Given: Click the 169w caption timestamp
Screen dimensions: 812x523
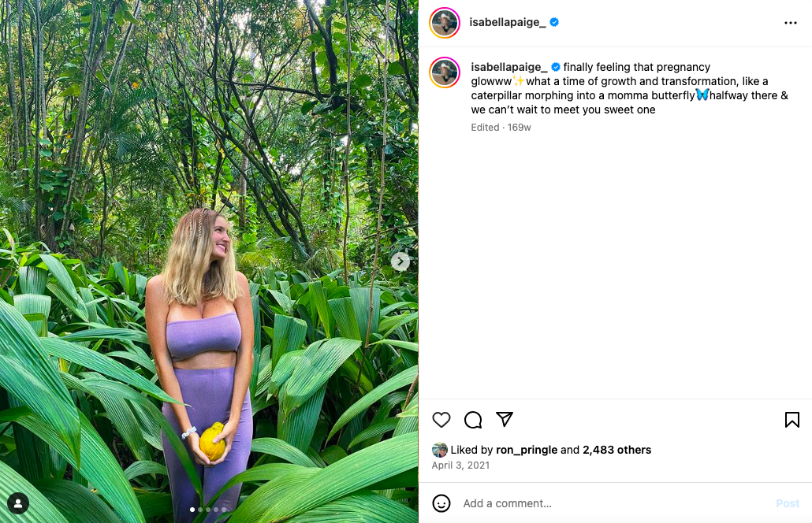Looking at the screenshot, I should click(519, 128).
